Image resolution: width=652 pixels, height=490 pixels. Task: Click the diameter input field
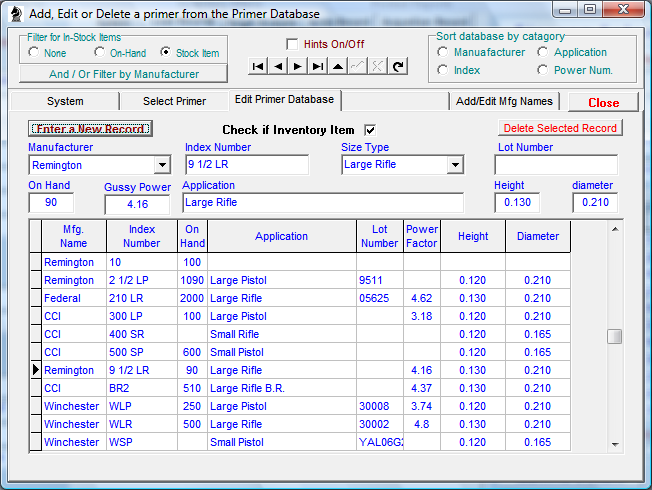click(595, 203)
